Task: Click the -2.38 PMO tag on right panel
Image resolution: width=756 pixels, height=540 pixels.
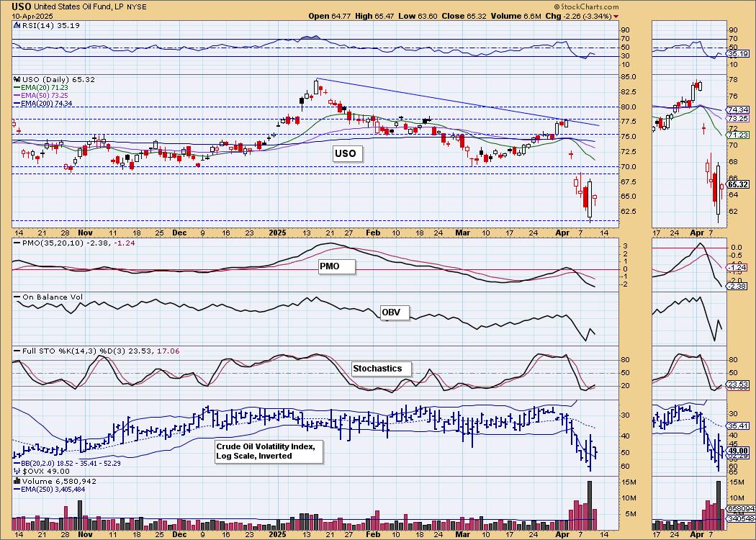Action: tap(738, 286)
